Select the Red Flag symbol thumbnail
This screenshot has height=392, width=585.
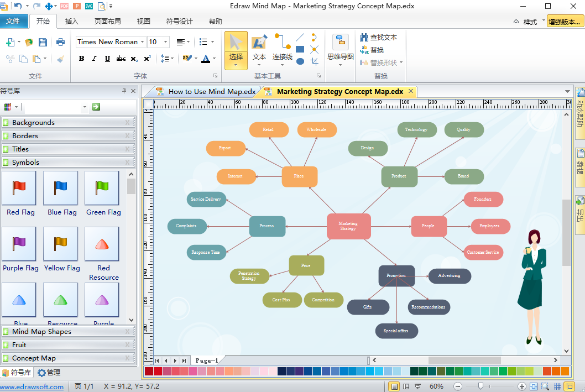19,188
